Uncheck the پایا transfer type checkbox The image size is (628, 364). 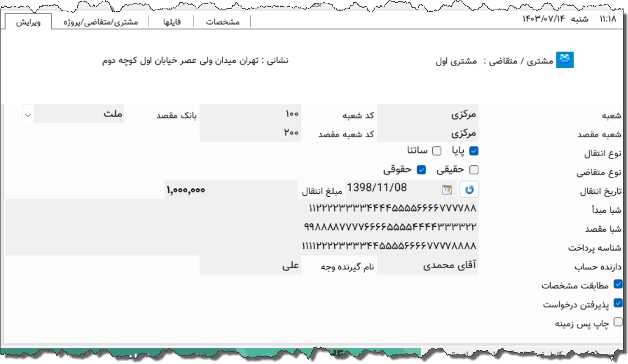(x=474, y=150)
